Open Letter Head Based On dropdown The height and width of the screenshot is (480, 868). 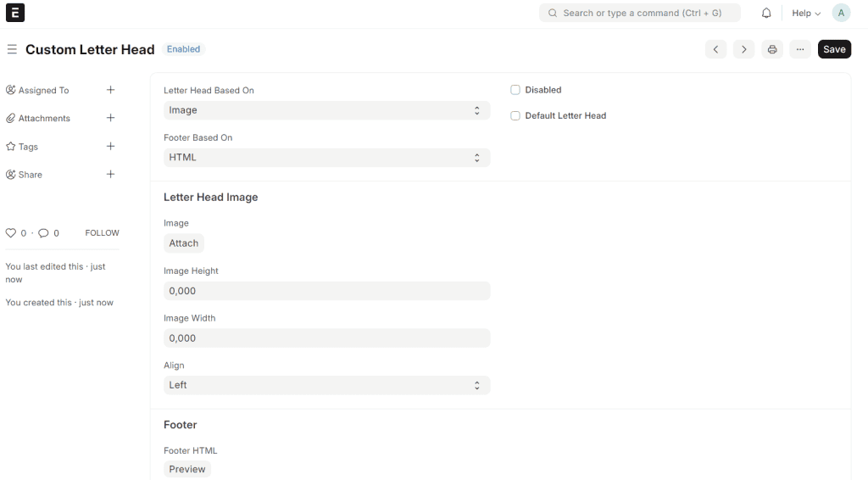point(326,110)
